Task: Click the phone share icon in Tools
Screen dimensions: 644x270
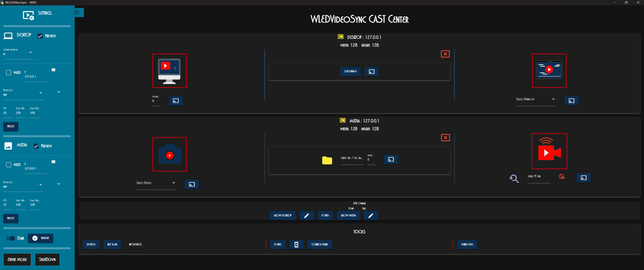Action: (296, 244)
